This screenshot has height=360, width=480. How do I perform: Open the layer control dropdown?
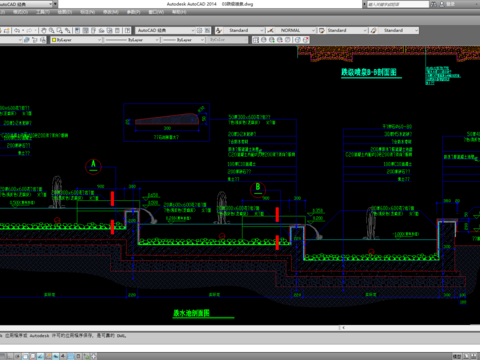click(20, 40)
